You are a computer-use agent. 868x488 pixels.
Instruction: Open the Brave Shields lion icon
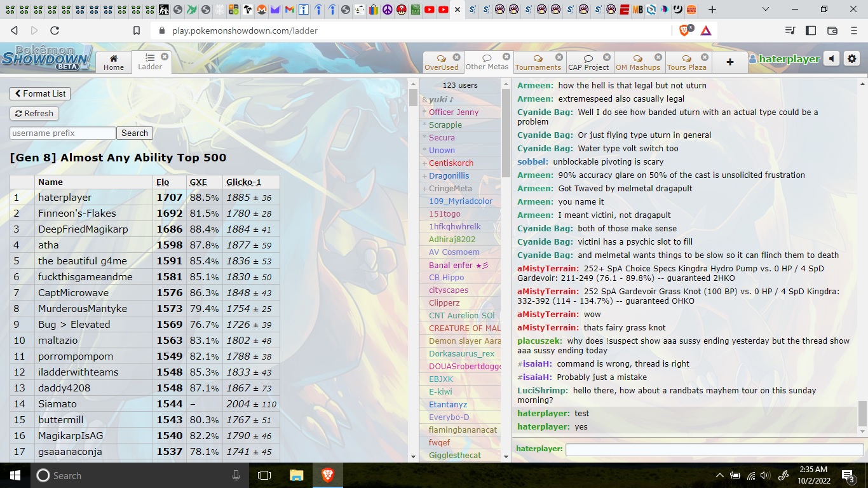click(686, 30)
